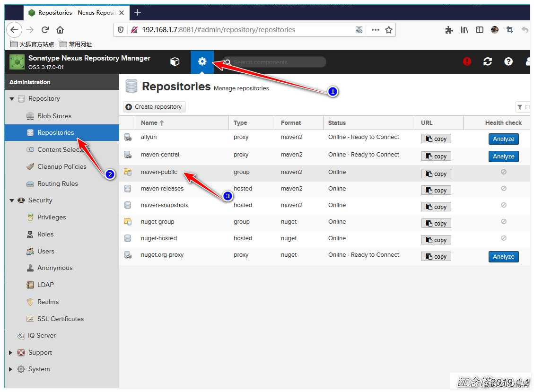Open Roles under Security
This screenshot has height=392, width=534.
(45, 235)
